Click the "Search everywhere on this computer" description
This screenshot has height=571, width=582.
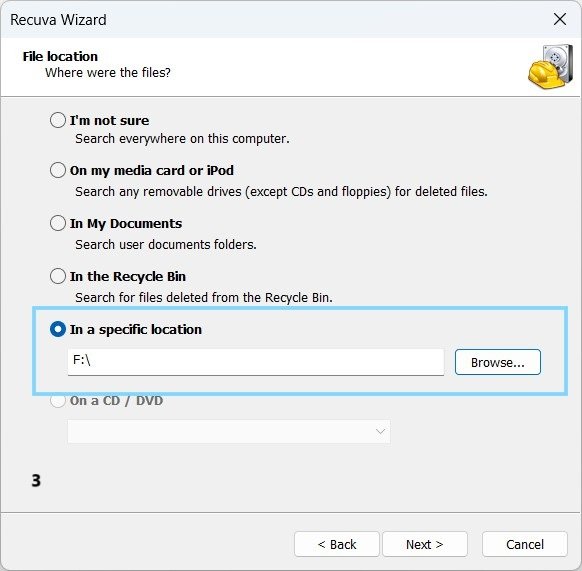click(x=182, y=139)
